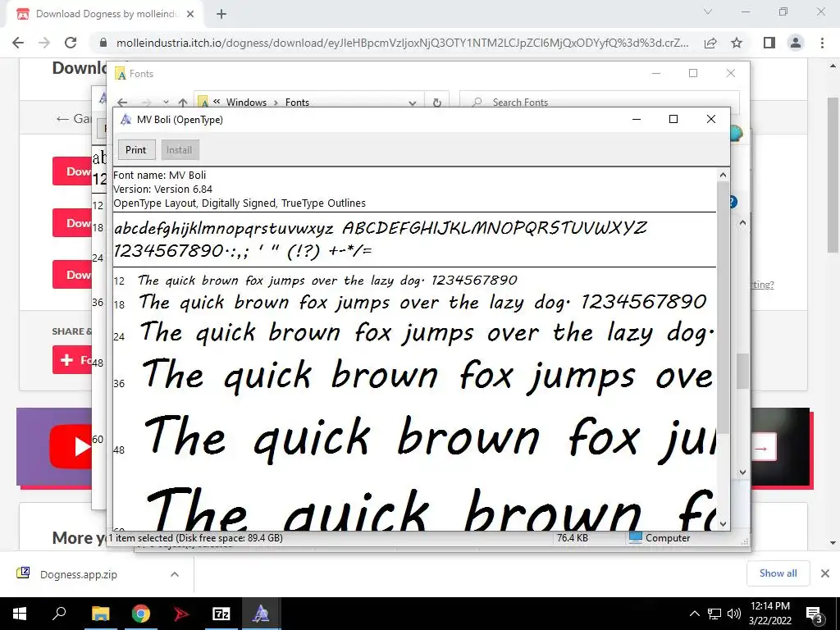Expand Dogness.app.zip download options chevron
The width and height of the screenshot is (840, 630).
175,574
